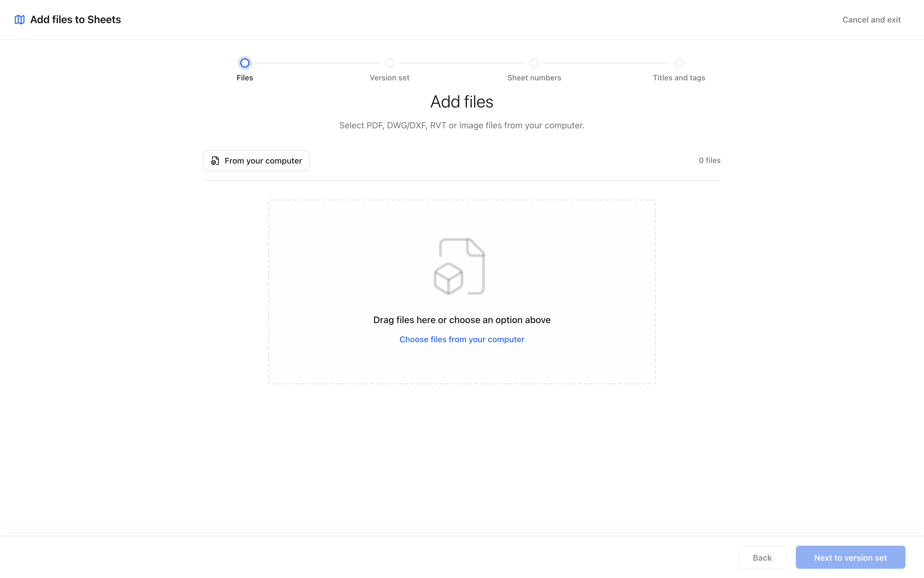924x578 pixels.
Task: Select the Titles and tags step circle
Action: [679, 63]
